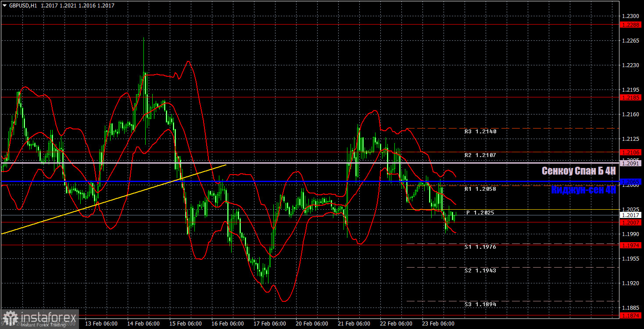The height and width of the screenshot is (329, 644).
Task: Click the red 1.2106 price level tag
Action: coord(631,152)
